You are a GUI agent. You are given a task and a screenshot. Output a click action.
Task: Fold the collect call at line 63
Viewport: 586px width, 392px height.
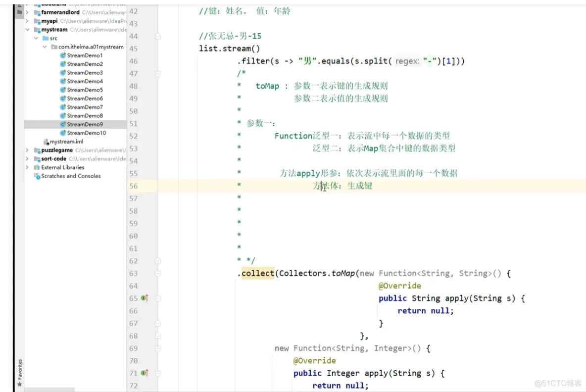(x=158, y=274)
